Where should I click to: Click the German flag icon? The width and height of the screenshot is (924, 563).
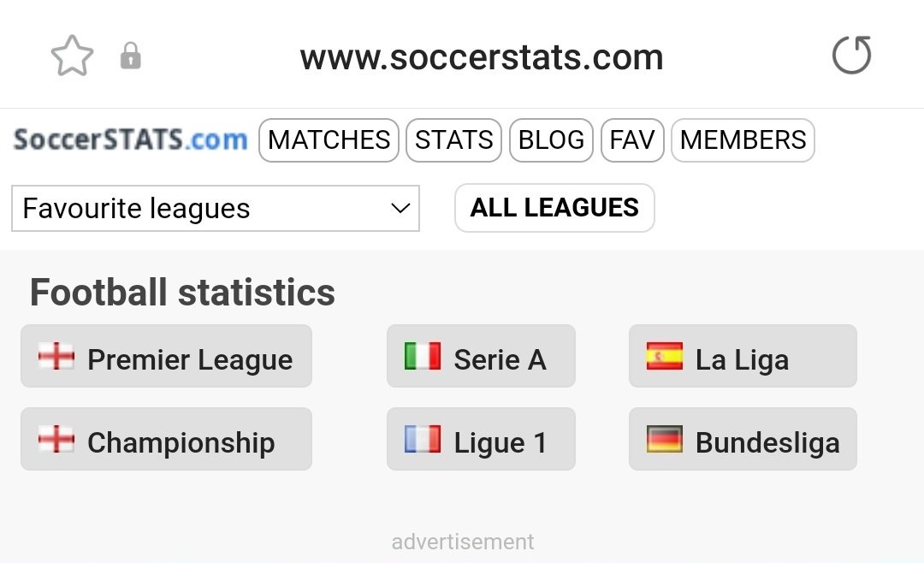point(665,440)
